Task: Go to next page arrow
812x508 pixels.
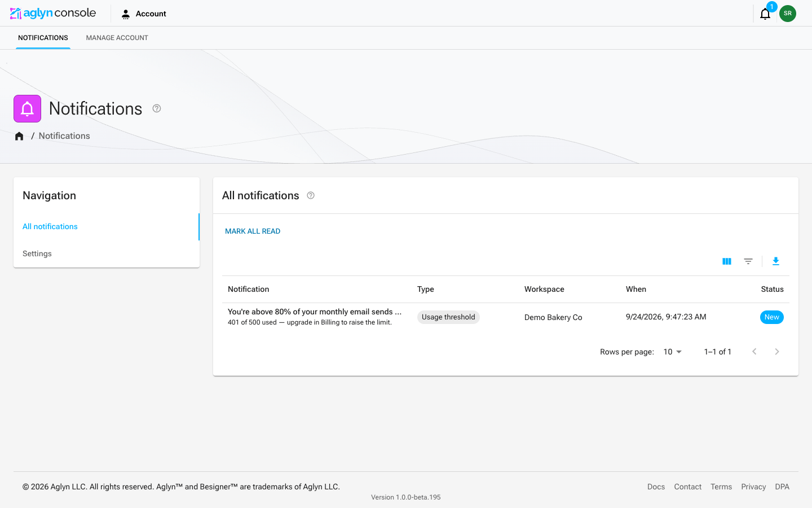Action: (x=777, y=352)
